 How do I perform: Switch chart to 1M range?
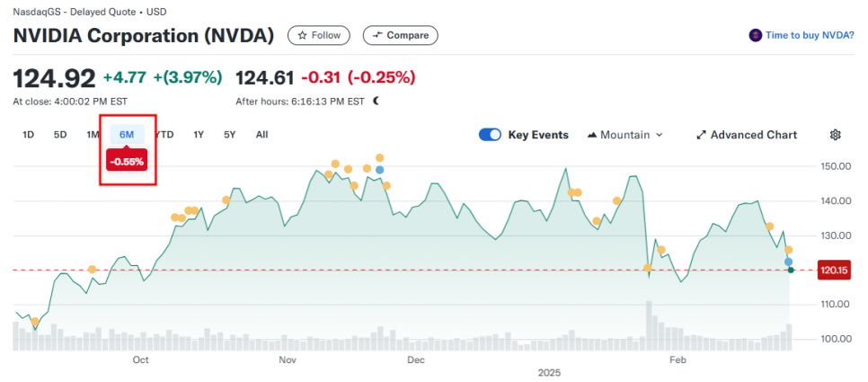93,135
